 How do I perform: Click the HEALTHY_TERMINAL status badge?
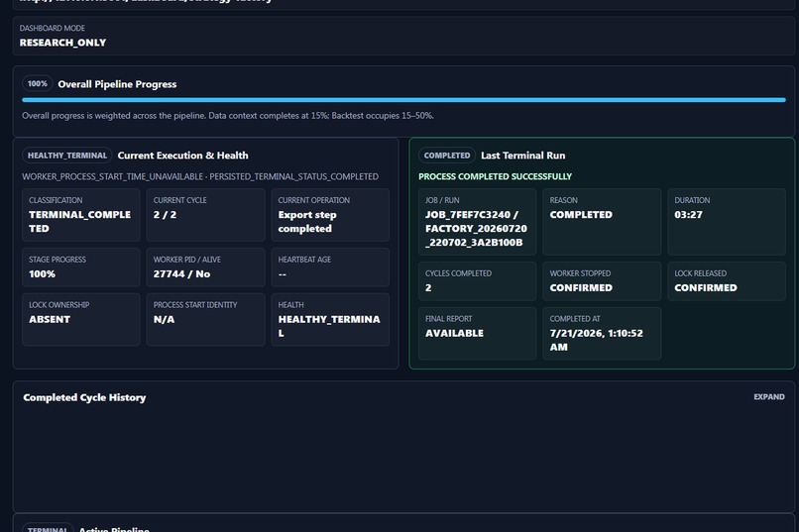tap(66, 156)
